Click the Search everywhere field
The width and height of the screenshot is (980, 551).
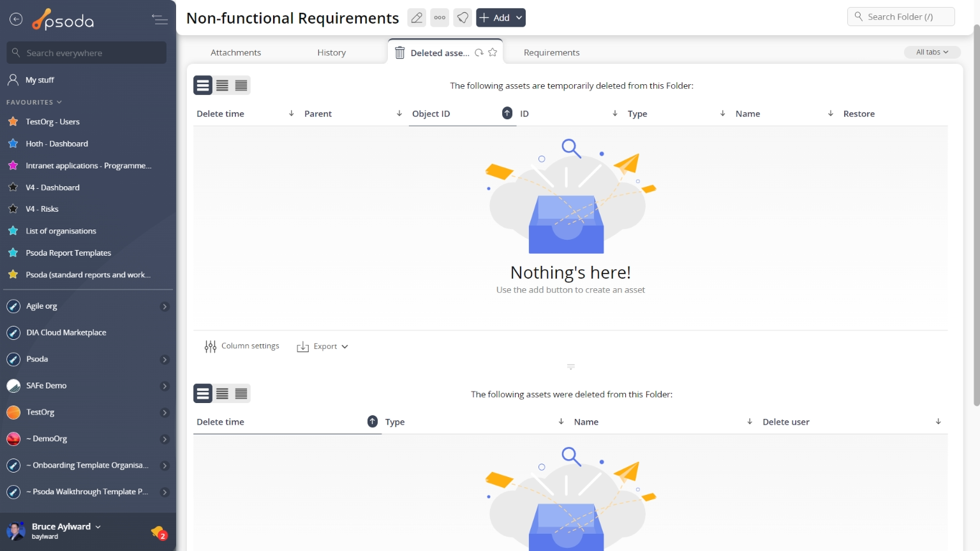click(x=87, y=53)
